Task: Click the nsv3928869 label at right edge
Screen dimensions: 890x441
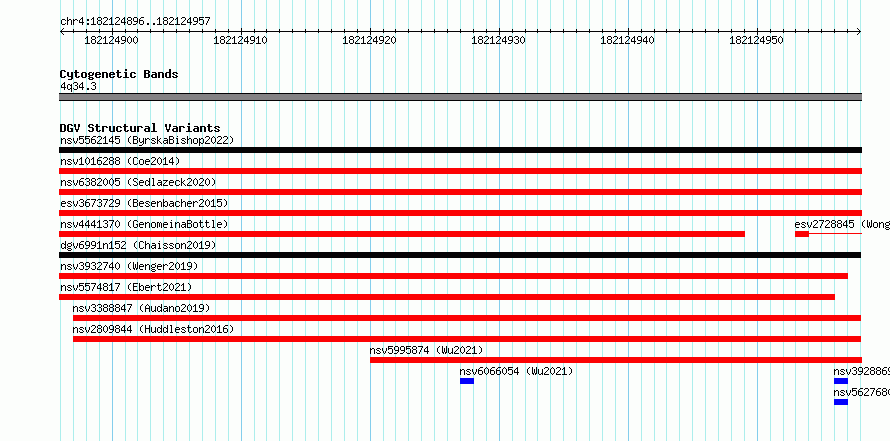Action: (862, 371)
